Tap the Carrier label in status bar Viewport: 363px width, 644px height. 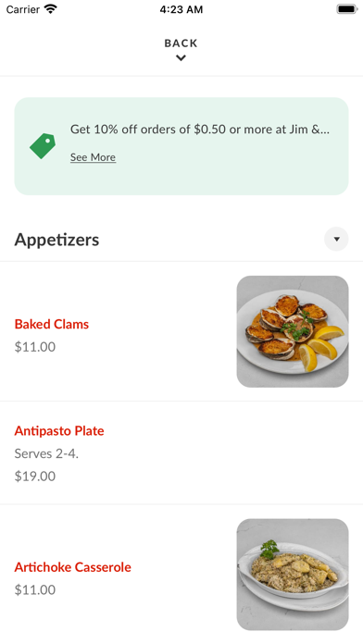click(23, 9)
